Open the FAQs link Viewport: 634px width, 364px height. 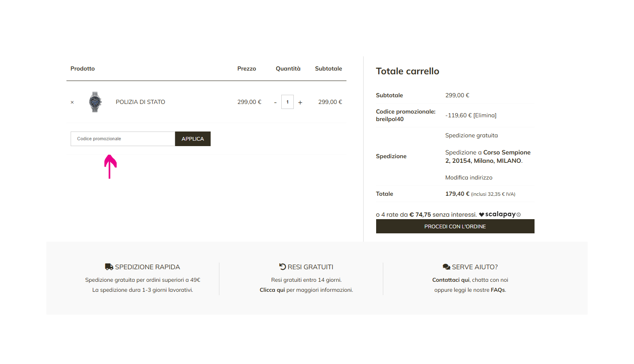(x=498, y=290)
